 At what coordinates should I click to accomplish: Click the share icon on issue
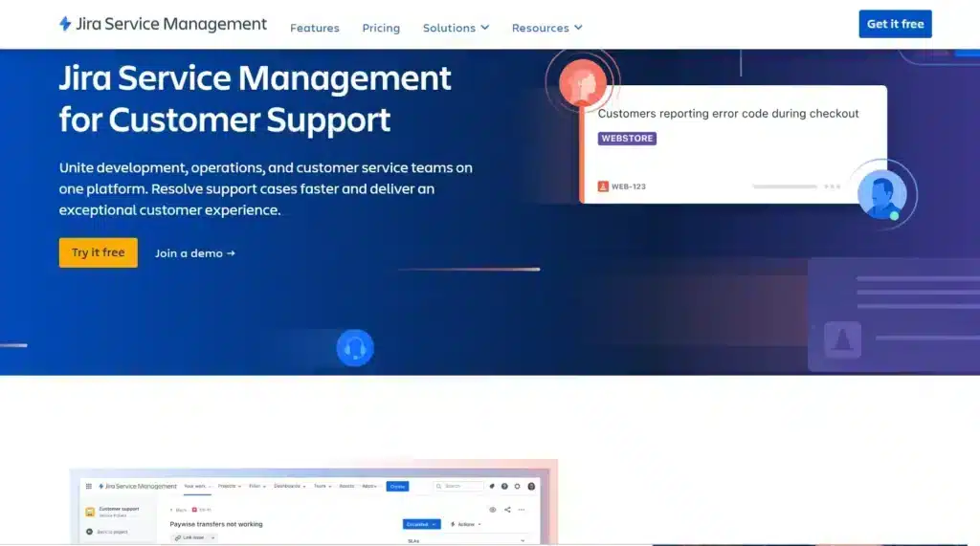(x=507, y=510)
